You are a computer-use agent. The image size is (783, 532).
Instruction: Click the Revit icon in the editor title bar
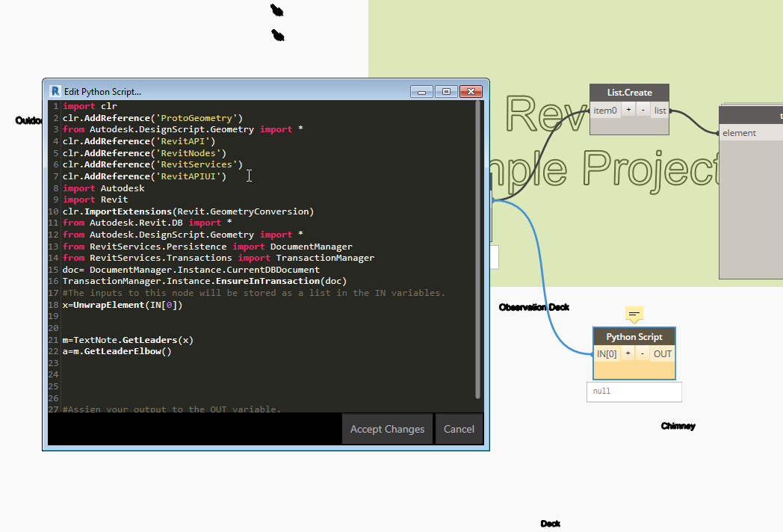pos(55,91)
